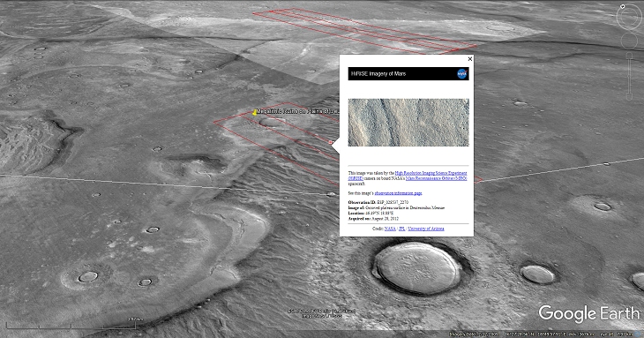Screen dimensions: 644x338
Task: Close the HiRISE imagery info balloon
Action: pos(470,59)
